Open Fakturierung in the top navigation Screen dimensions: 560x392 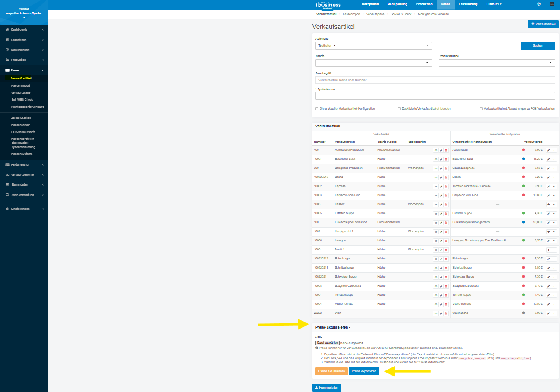point(468,4)
